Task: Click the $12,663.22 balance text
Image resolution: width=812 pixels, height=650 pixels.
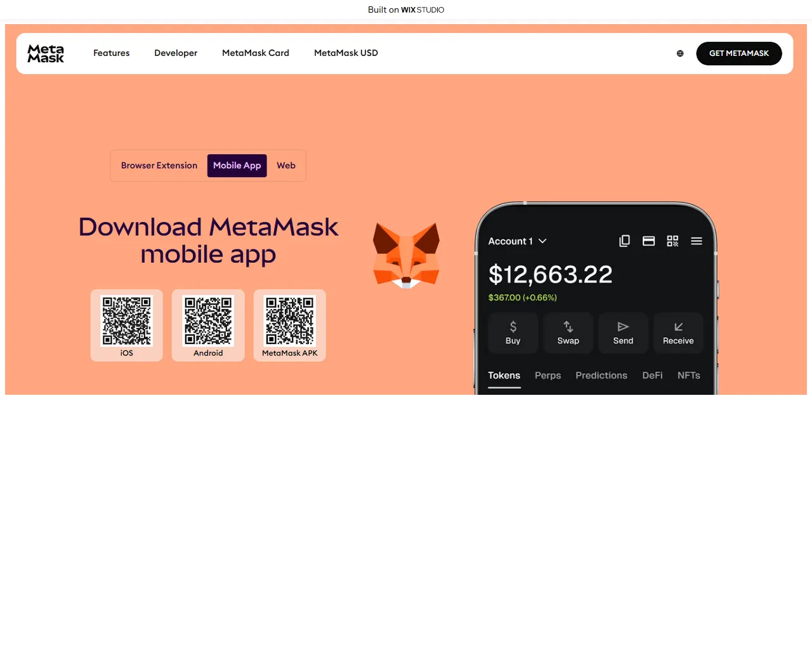Action: (551, 275)
